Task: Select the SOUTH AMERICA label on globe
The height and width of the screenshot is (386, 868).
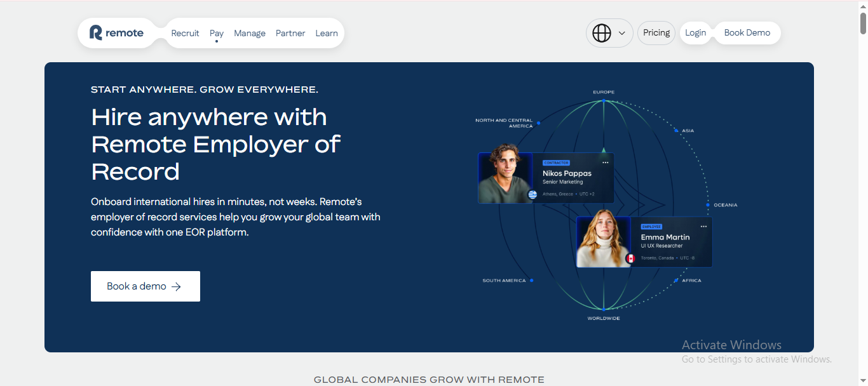Action: pyautogui.click(x=504, y=281)
